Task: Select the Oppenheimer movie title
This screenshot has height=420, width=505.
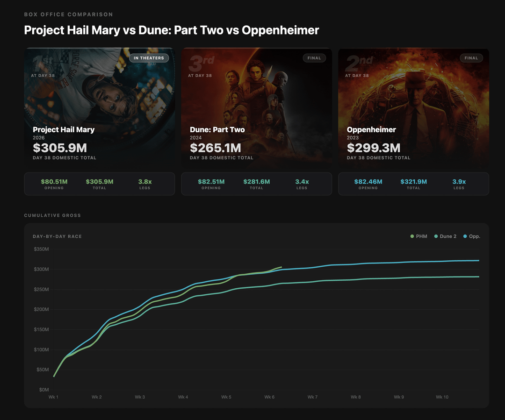Action: (x=371, y=129)
